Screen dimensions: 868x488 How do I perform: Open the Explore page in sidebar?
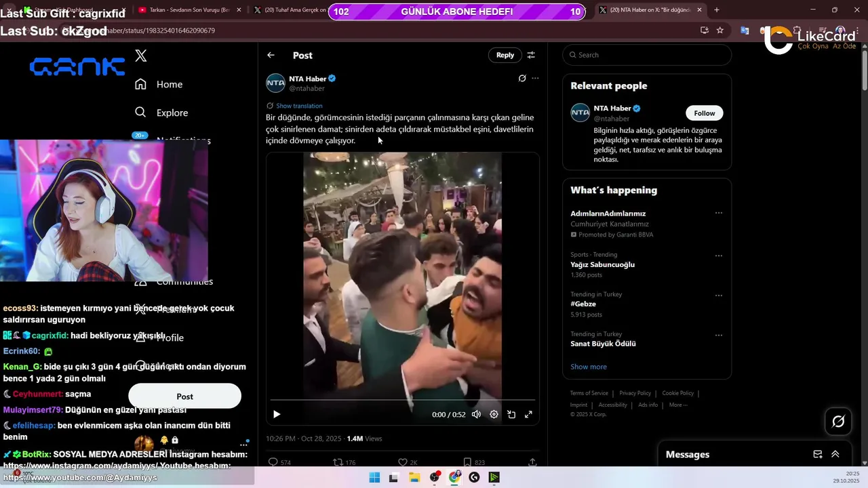[x=161, y=113]
